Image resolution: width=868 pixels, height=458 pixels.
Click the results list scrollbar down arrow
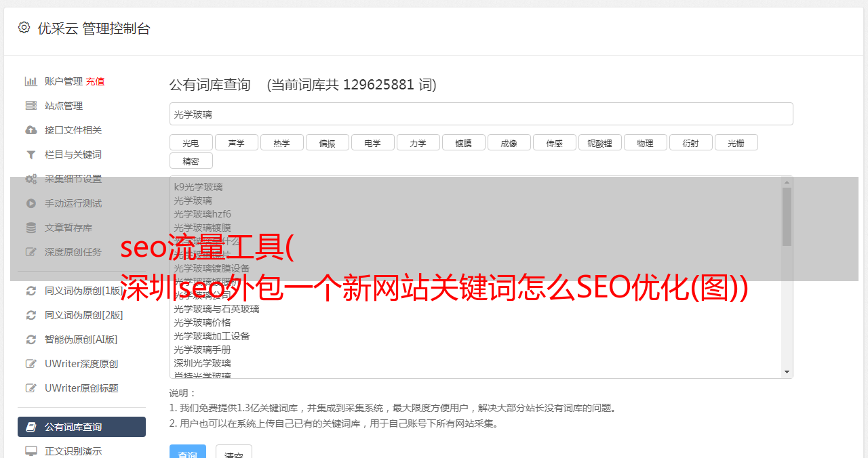point(787,372)
